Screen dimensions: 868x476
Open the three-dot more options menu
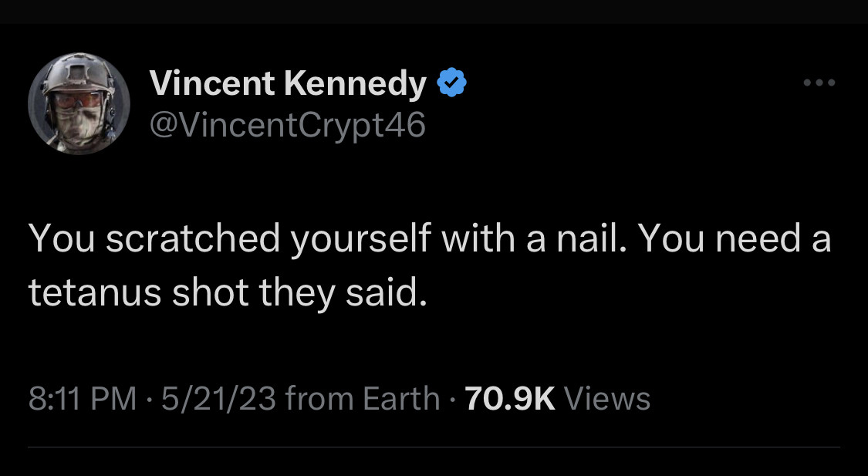coord(819,83)
